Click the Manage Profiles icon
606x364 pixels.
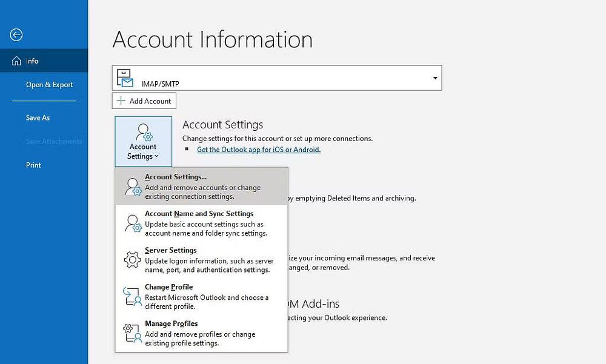pos(132,333)
